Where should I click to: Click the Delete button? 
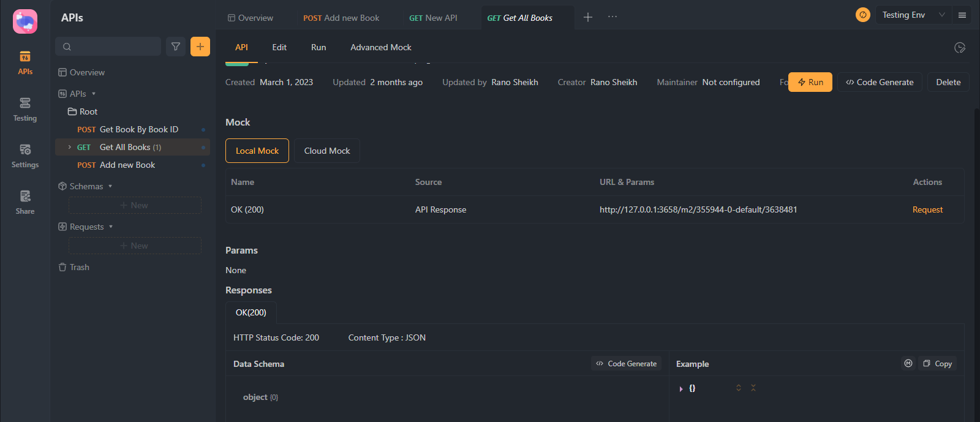948,82
